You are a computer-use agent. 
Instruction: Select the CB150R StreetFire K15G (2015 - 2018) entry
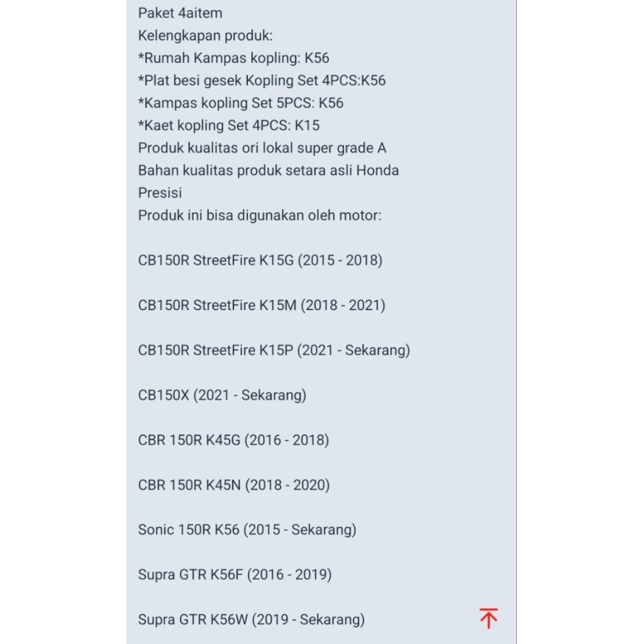(260, 260)
